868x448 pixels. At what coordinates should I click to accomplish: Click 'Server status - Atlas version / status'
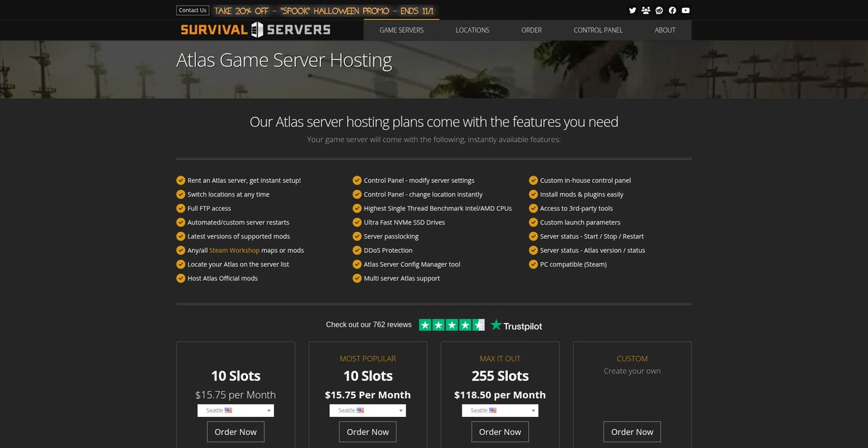click(x=592, y=250)
